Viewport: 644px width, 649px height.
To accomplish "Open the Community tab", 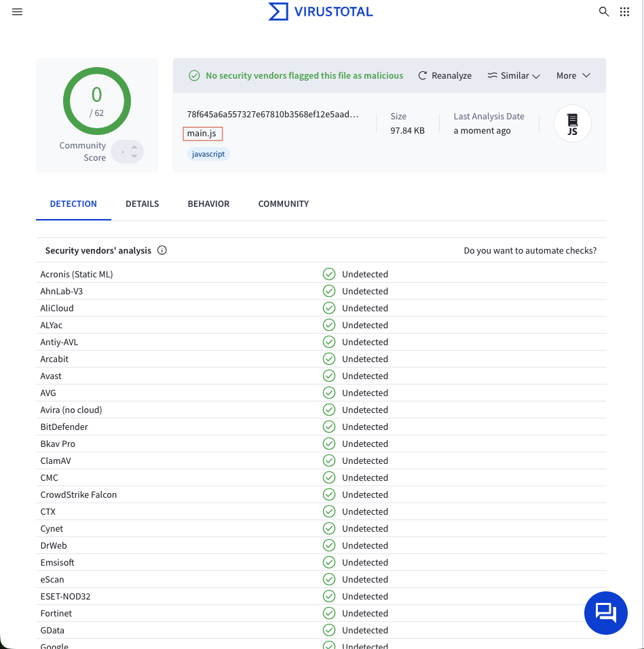I will click(283, 203).
